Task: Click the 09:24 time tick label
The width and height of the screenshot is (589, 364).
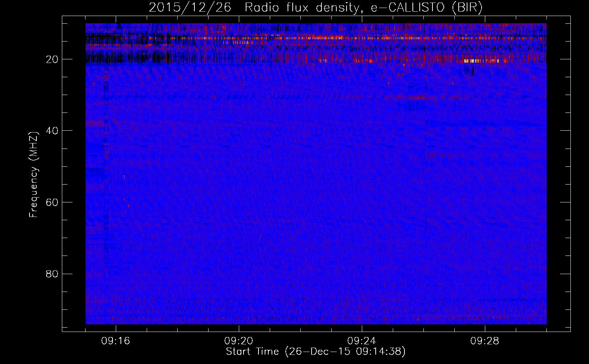Action: tap(362, 341)
